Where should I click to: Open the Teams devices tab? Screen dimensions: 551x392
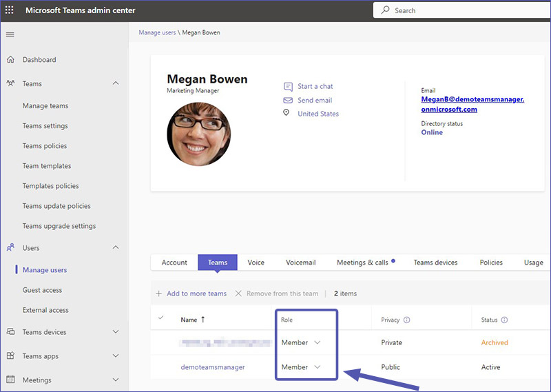pos(435,262)
